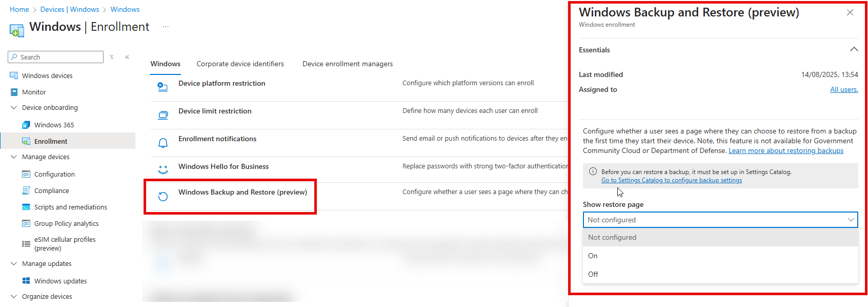Image resolution: width=868 pixels, height=307 pixels.
Task: Collapse the Organize devices group
Action: pos(14,296)
